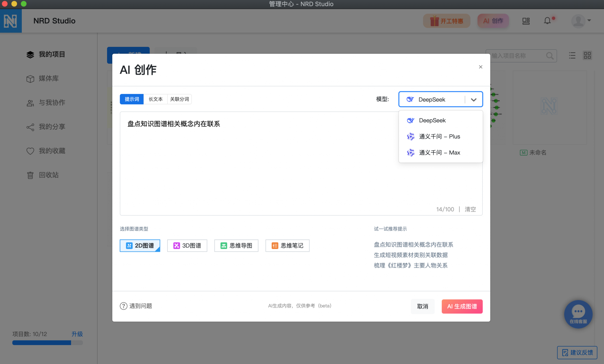Expand the 模型 model dropdown
Image resolution: width=604 pixels, height=364 pixels.
474,99
